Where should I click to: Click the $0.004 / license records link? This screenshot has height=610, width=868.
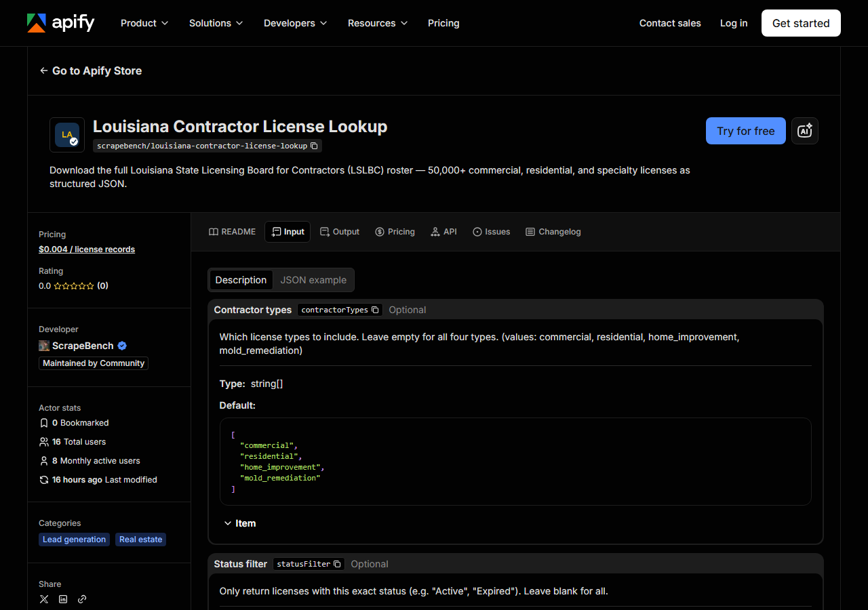(x=87, y=249)
